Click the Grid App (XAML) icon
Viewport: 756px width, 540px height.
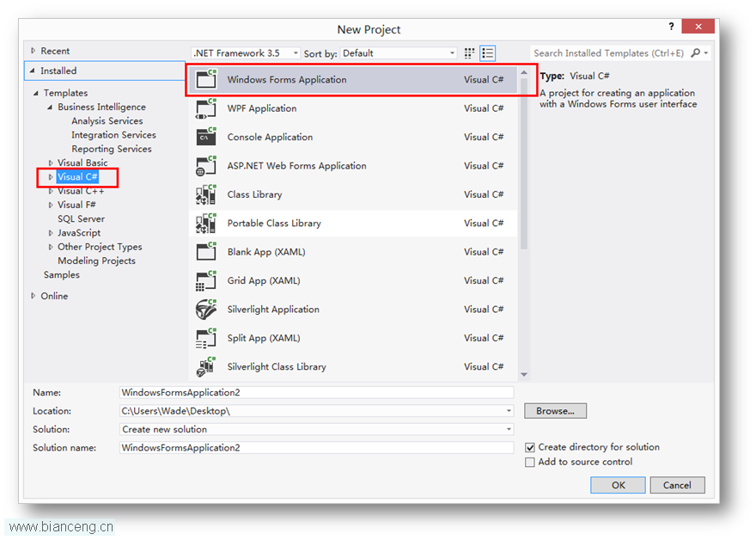click(x=206, y=280)
